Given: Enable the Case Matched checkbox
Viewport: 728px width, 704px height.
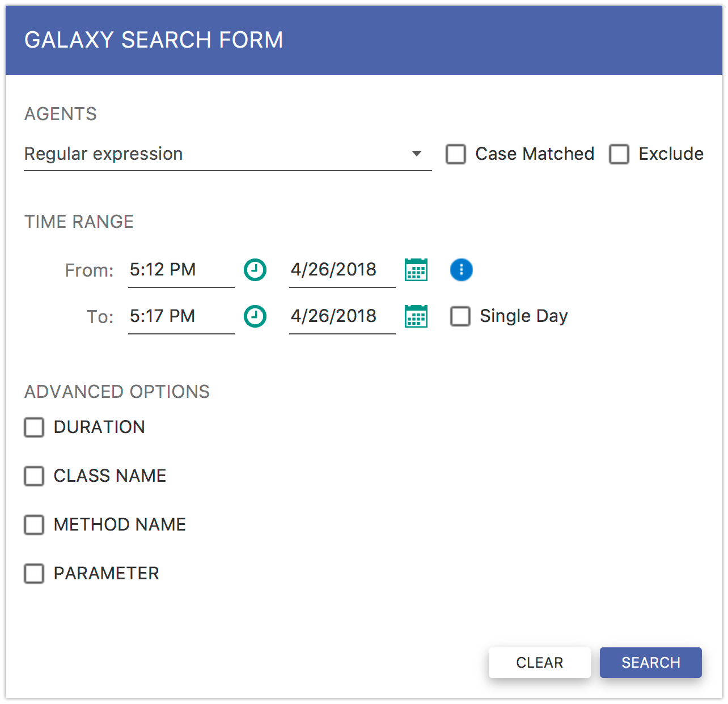Looking at the screenshot, I should [x=456, y=154].
